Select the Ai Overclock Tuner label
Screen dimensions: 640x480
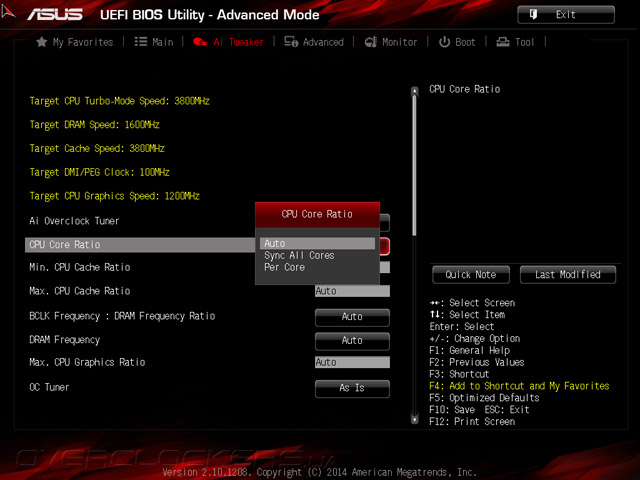pos(74,221)
